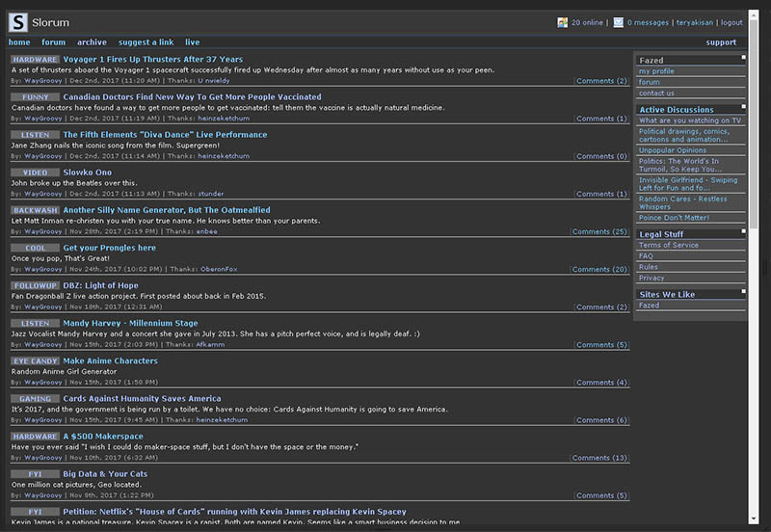This screenshot has width=771, height=532.
Task: Click heinzeketchum thanks link on Canadian Doctors post
Action: tap(224, 119)
